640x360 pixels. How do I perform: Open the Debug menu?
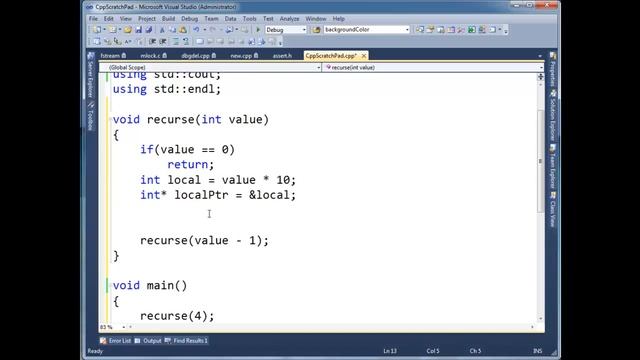click(x=189, y=19)
